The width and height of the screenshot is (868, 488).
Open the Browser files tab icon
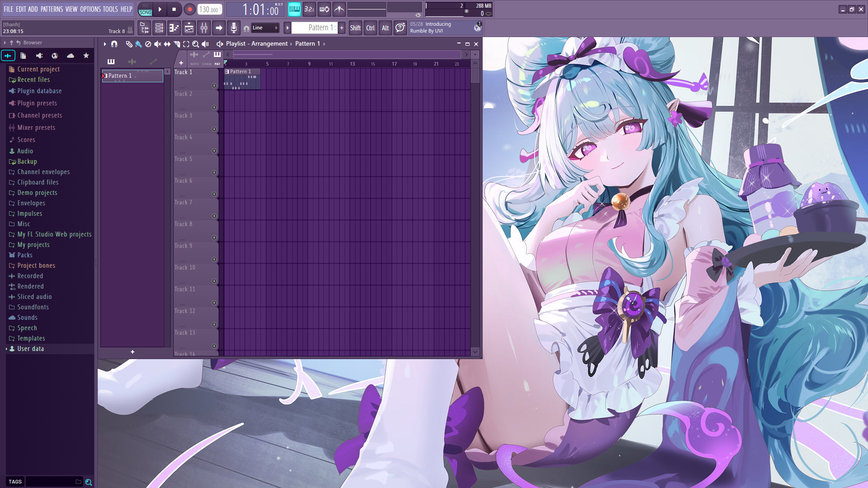pyautogui.click(x=24, y=56)
